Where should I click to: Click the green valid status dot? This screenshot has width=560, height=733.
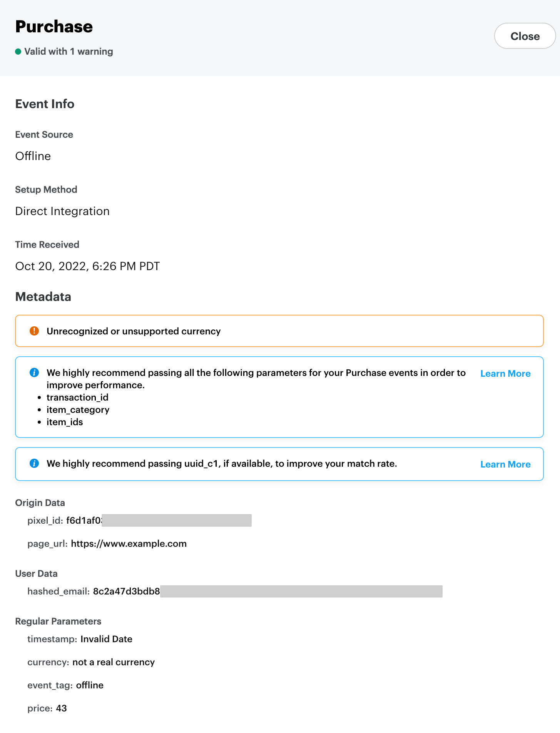click(18, 52)
